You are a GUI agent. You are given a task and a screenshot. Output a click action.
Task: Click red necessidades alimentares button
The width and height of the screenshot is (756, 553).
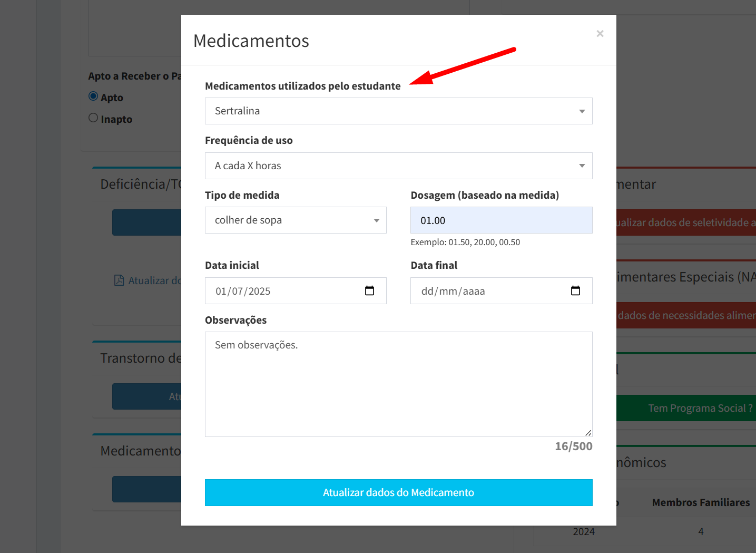[x=686, y=315]
